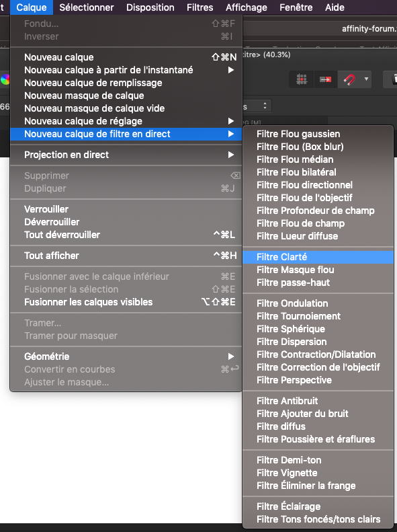397x532 pixels.
Task: Select Filtre Flou de champ
Action: click(318, 223)
